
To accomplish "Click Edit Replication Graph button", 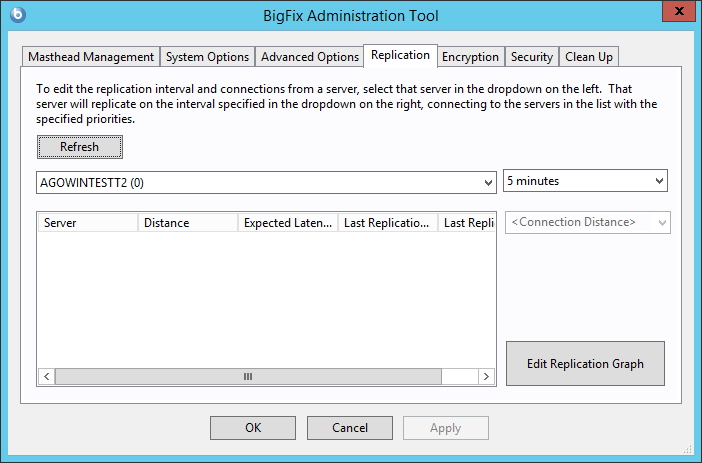I will click(585, 364).
